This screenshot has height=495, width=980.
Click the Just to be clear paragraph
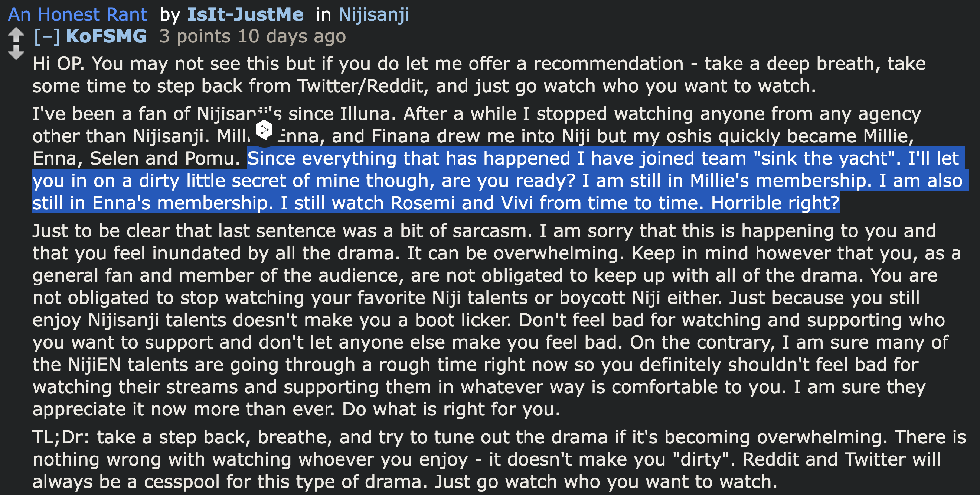coord(457,320)
